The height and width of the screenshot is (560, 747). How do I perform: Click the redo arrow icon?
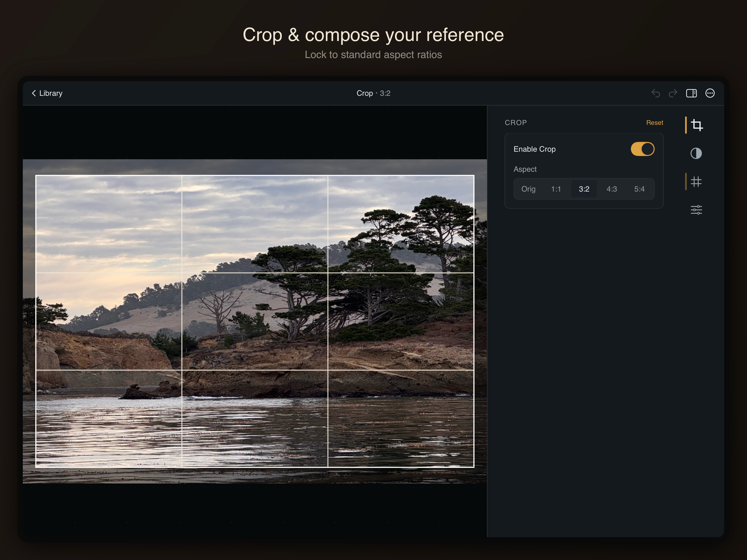coord(673,93)
